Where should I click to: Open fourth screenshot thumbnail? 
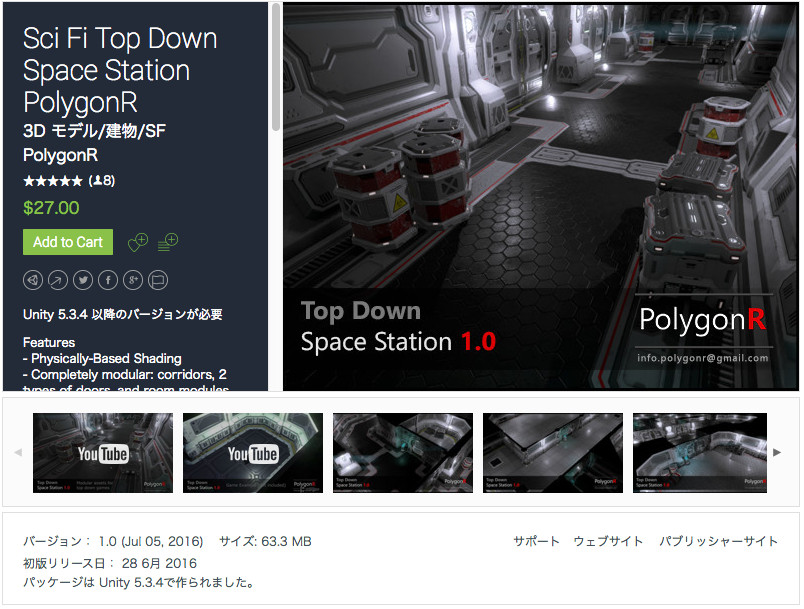click(553, 453)
